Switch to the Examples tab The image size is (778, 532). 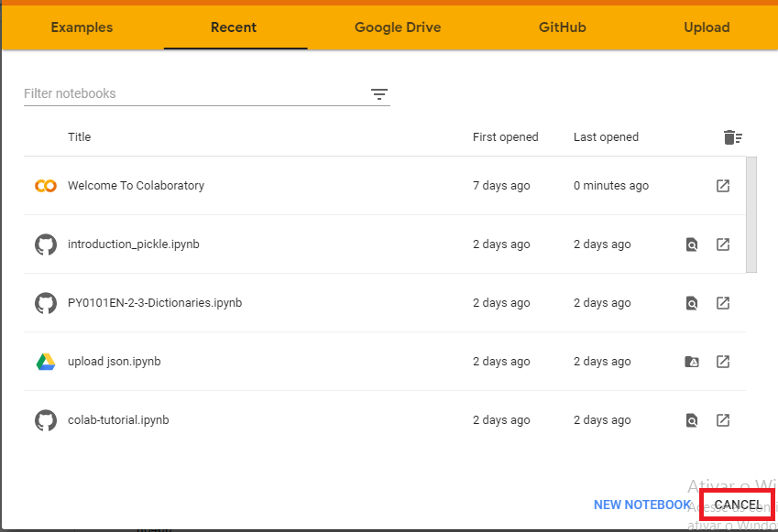coord(82,27)
